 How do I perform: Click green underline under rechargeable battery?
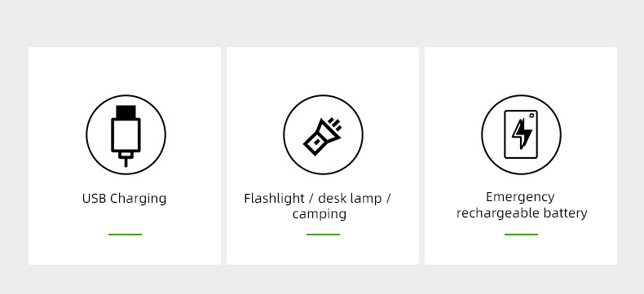[x=521, y=235]
